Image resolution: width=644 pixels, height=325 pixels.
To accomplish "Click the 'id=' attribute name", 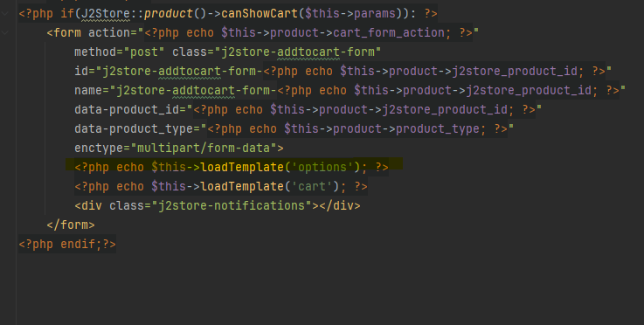I will [x=85, y=72].
